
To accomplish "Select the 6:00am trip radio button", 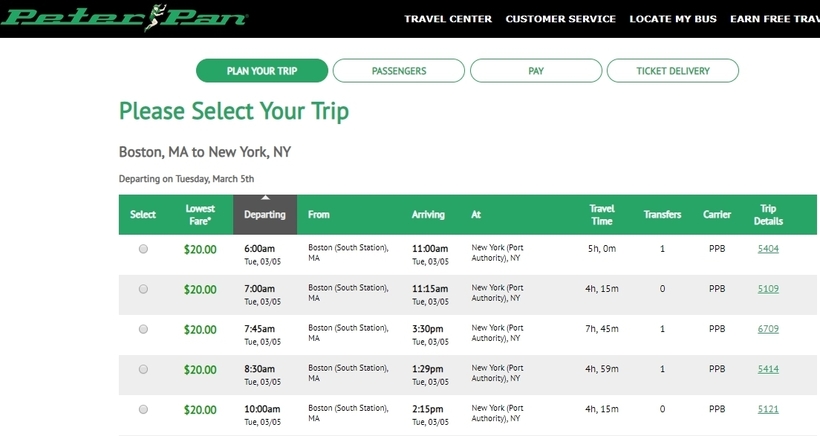I will [x=143, y=249].
